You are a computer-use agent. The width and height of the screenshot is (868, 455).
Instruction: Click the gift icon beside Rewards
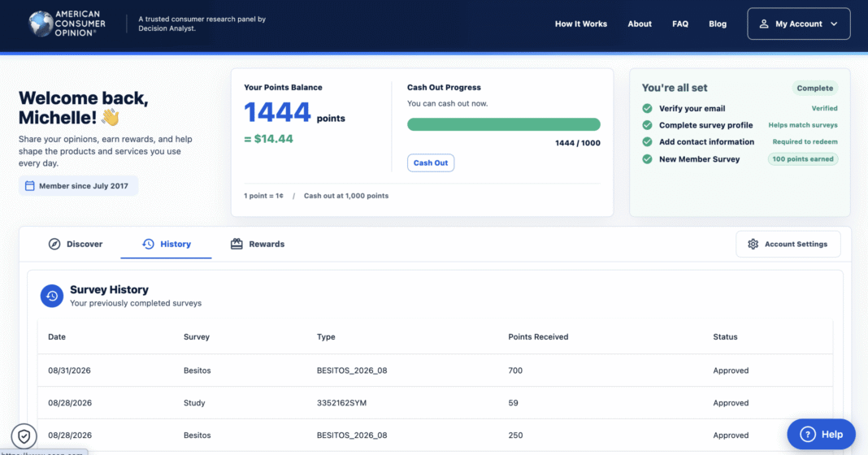pos(237,244)
